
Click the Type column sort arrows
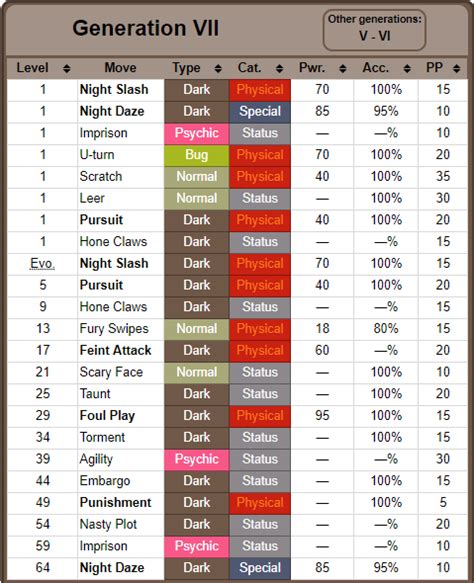point(218,68)
